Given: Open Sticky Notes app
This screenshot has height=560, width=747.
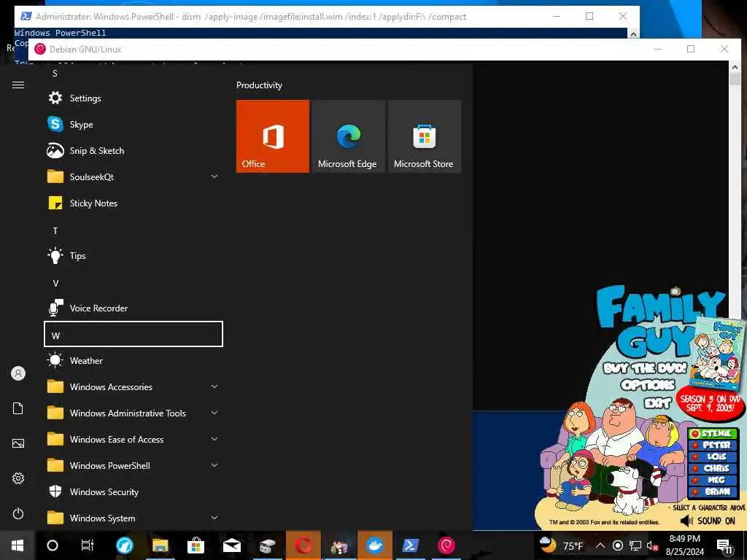Looking at the screenshot, I should coord(133,203).
